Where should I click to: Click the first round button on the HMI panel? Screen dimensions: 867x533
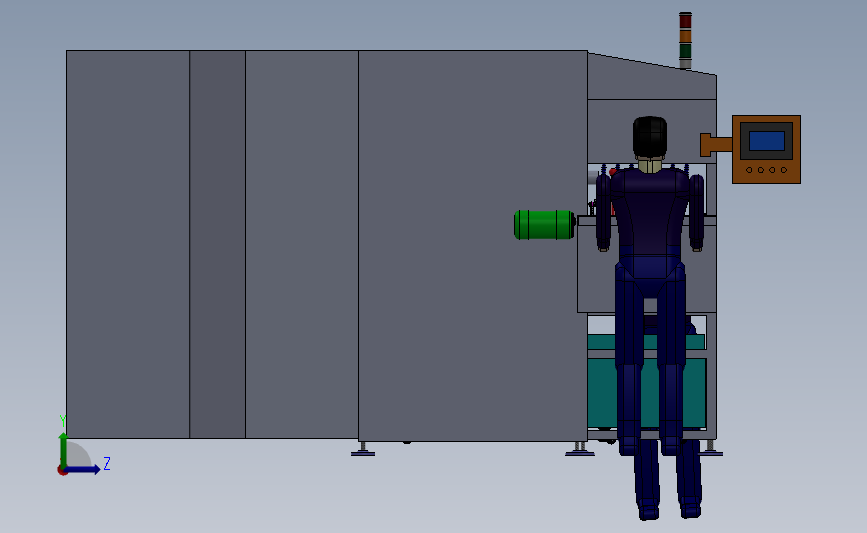[749, 170]
